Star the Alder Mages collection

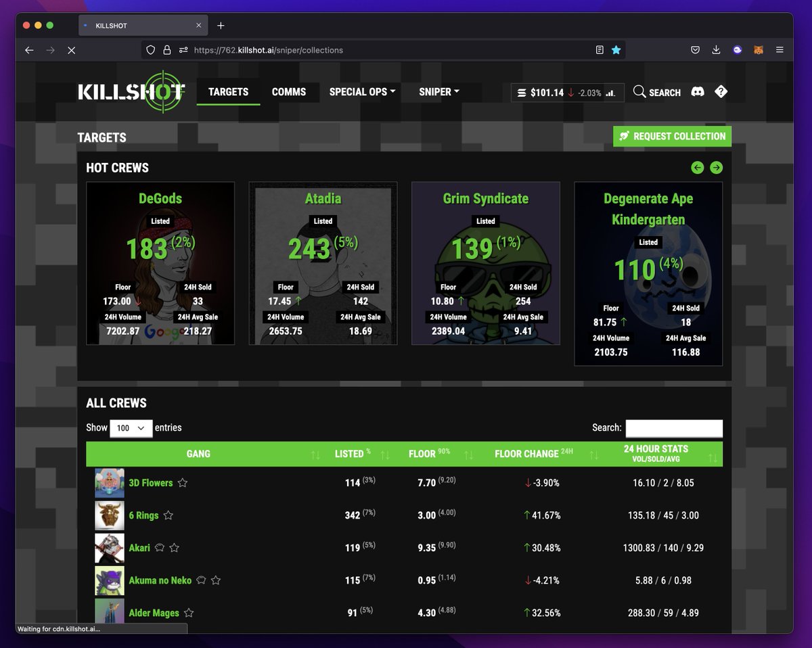pyautogui.click(x=187, y=612)
